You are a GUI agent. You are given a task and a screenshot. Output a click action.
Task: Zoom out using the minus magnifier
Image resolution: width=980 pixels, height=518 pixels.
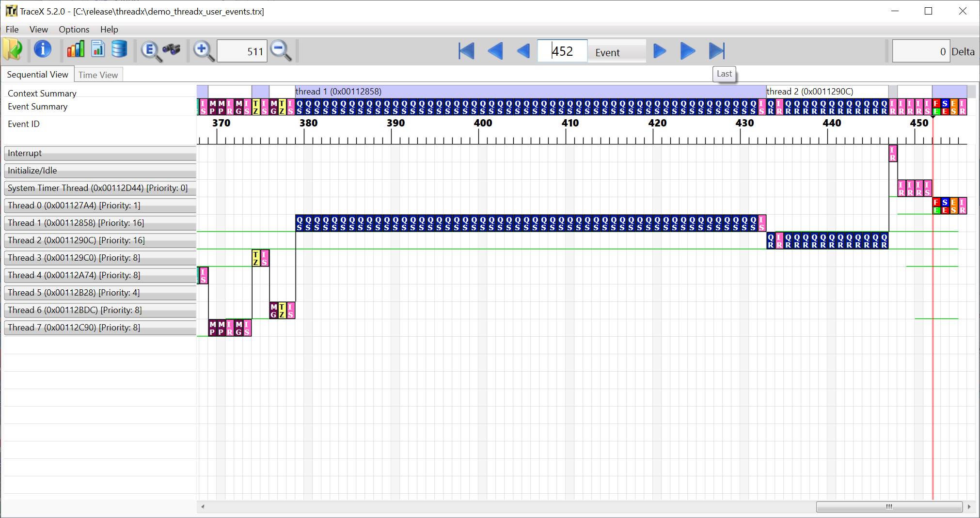281,50
